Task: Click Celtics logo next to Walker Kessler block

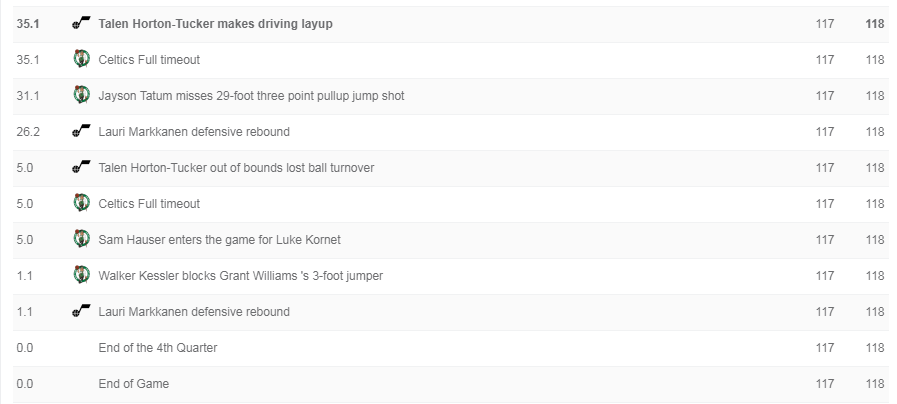Action: tap(82, 275)
